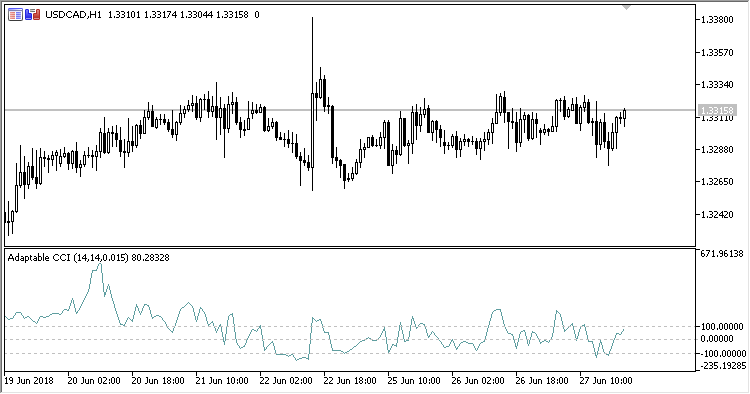Click the 1.33340 price scale value

click(x=717, y=85)
